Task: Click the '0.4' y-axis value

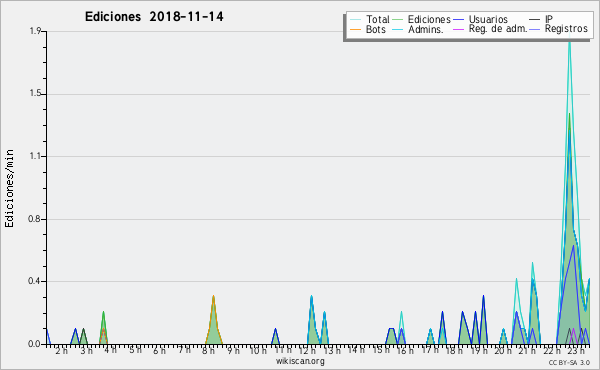Action: pyautogui.click(x=34, y=281)
